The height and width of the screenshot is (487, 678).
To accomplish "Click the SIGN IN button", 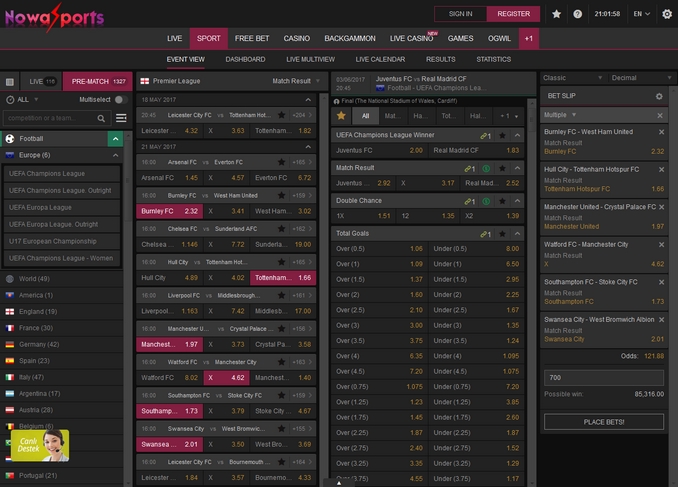I will click(x=461, y=14).
